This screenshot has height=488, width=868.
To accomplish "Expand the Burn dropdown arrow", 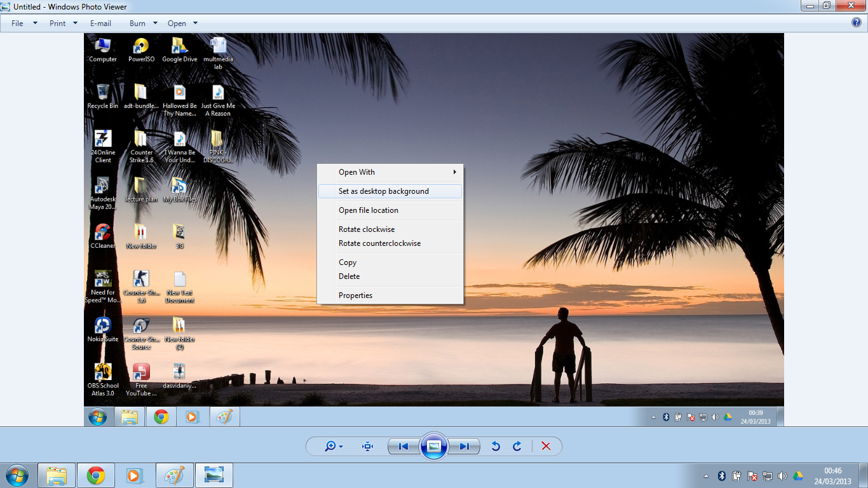I will click(154, 24).
